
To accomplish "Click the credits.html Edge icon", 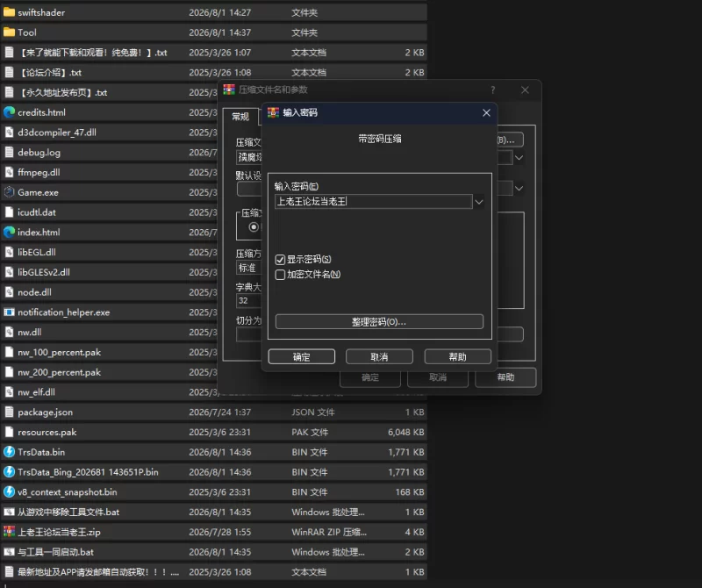I will click(x=9, y=112).
